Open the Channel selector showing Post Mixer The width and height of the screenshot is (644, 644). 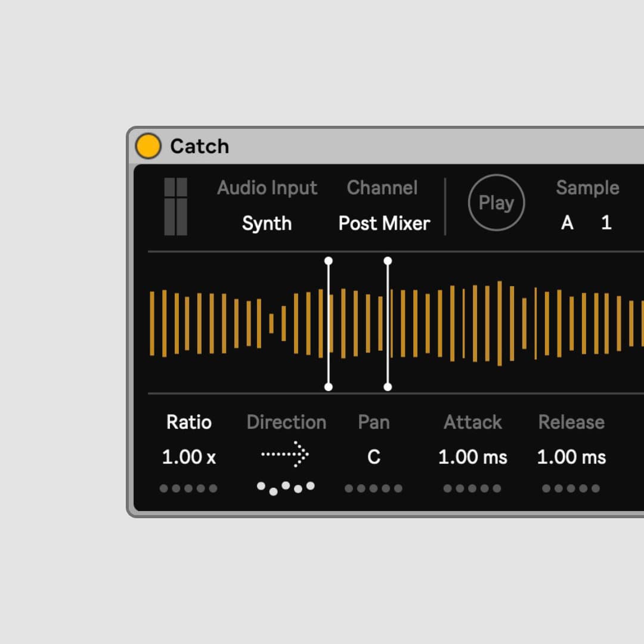point(384,224)
